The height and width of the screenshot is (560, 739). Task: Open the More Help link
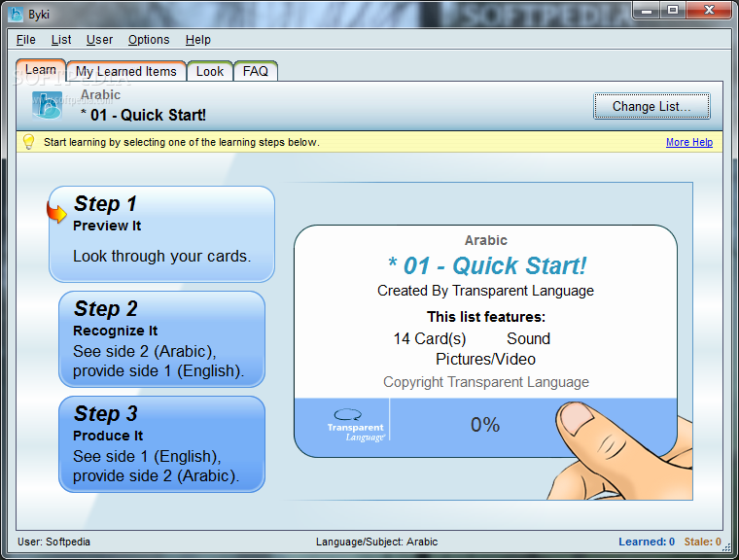pyautogui.click(x=689, y=142)
